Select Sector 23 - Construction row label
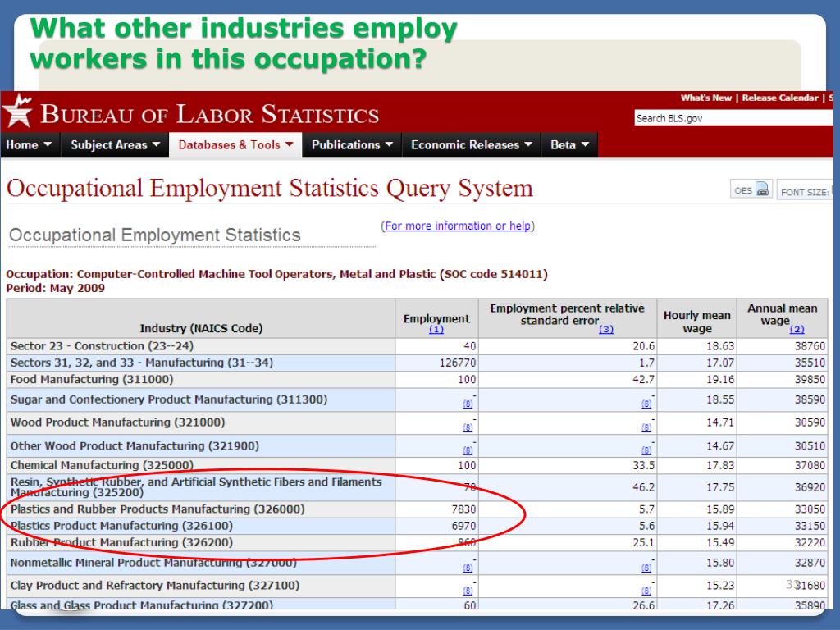This screenshot has width=840, height=630. click(102, 346)
